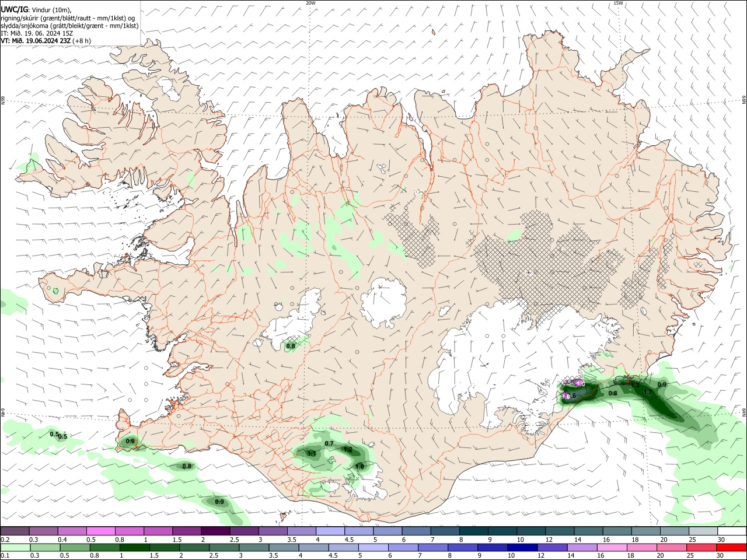
Task: Click the grey 25 swatch in the upper legend row
Action: [704, 531]
